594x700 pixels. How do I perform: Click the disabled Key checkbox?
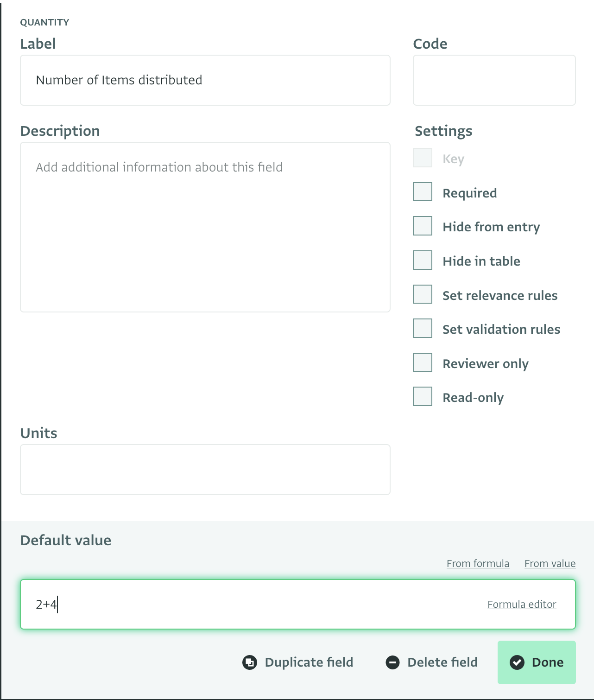pyautogui.click(x=422, y=158)
